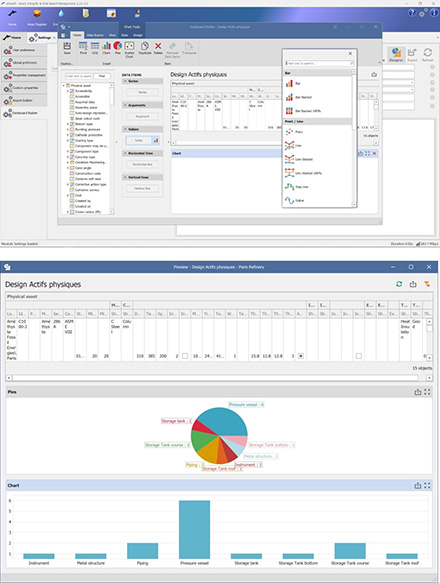Viewport: 440px width, 583px height.
Task: Maximize the Pies panel with fullscreen icon
Action: coord(427,392)
